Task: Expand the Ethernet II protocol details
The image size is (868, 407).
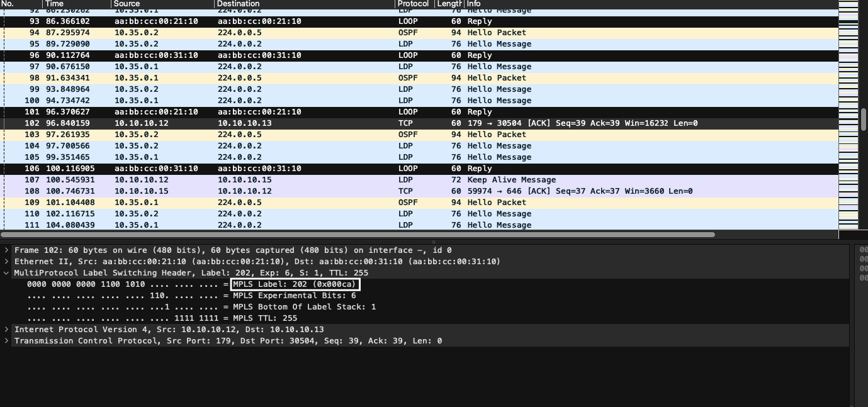Action: click(6, 261)
